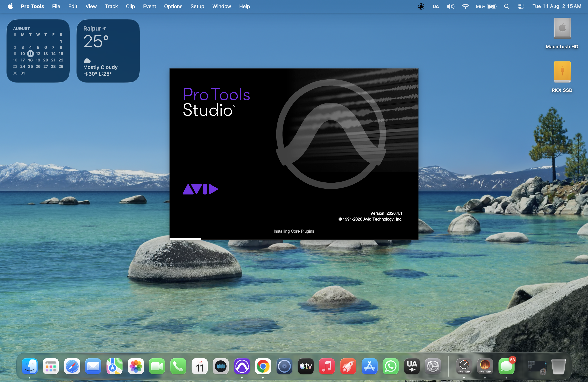Open the Wi-Fi status menu
The height and width of the screenshot is (382, 588).
(x=465, y=6)
